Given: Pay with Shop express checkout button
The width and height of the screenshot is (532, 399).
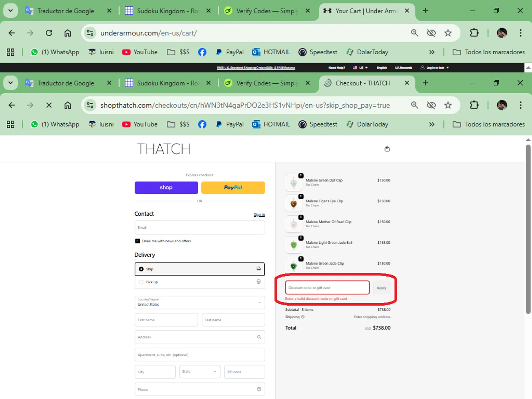Looking at the screenshot, I should click(x=166, y=188).
